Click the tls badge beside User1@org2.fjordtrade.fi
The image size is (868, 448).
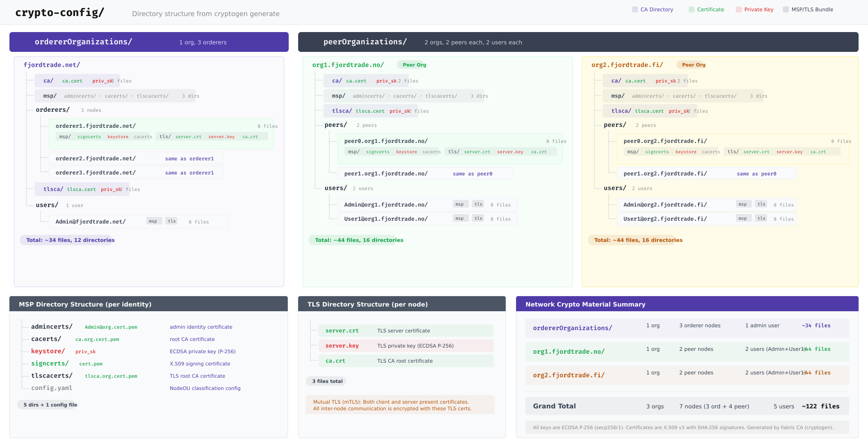761,218
